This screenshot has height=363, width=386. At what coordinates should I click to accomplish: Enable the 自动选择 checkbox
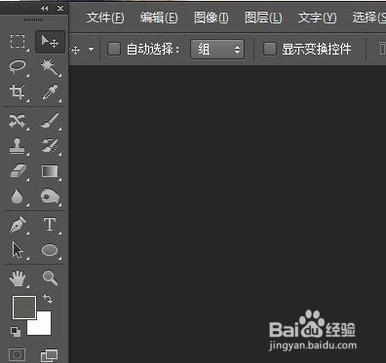point(114,49)
